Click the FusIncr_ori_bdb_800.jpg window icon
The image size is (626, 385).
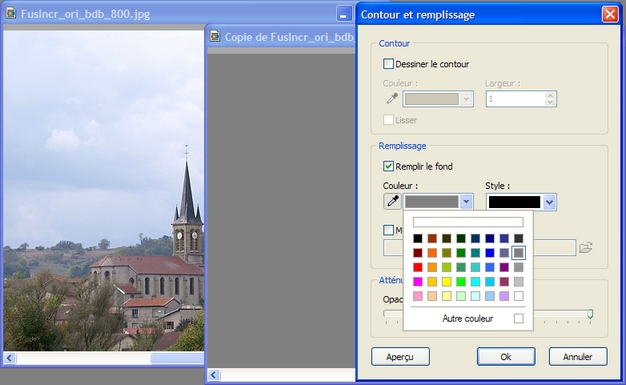(11, 13)
